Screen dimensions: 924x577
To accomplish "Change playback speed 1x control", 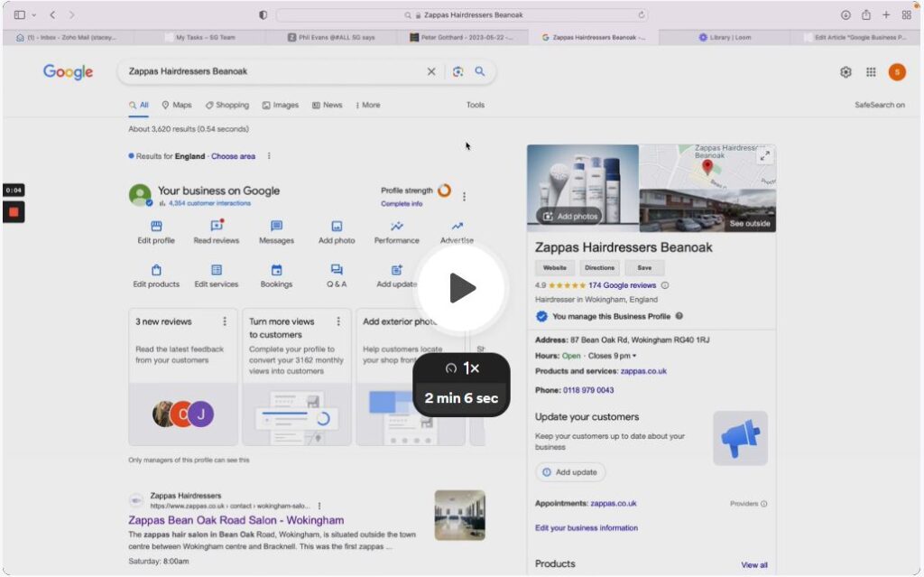I will tap(462, 368).
